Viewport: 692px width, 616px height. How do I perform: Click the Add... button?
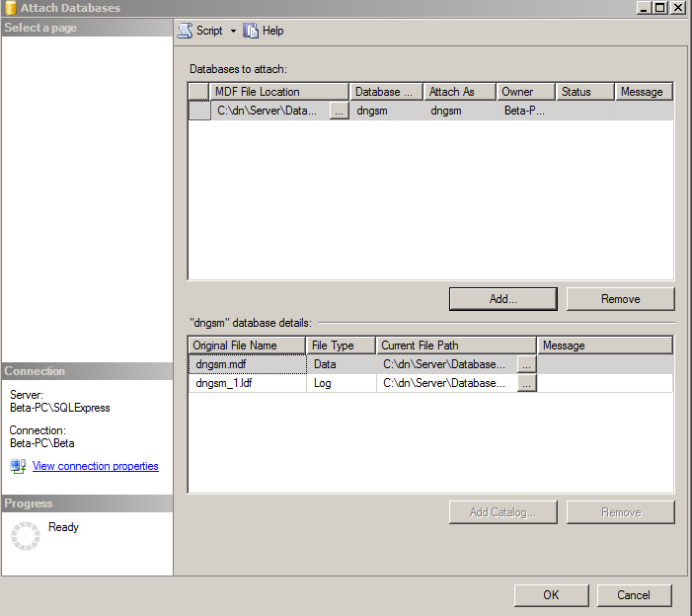[x=503, y=299]
